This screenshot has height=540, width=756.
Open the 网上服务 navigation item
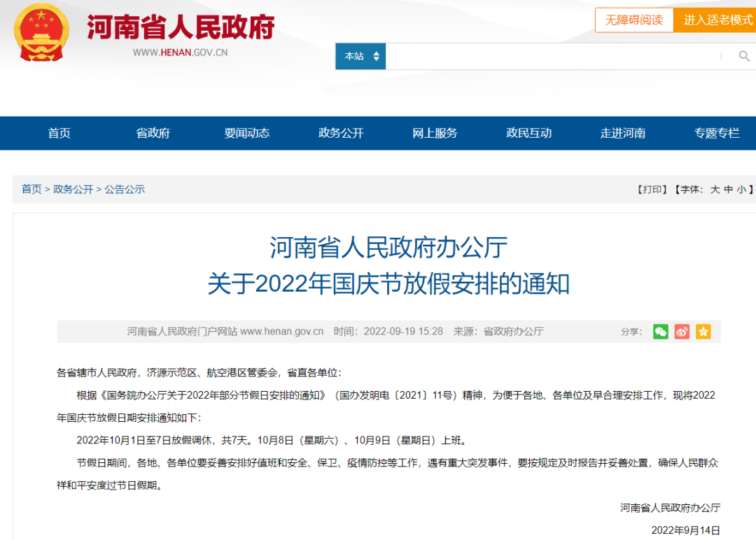tap(435, 133)
